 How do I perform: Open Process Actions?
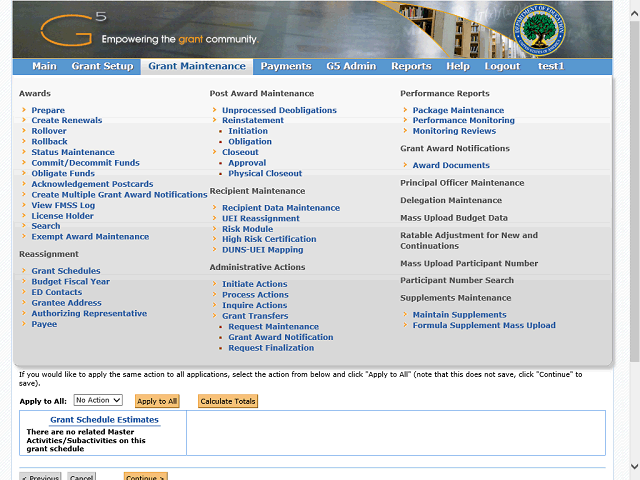coord(255,295)
